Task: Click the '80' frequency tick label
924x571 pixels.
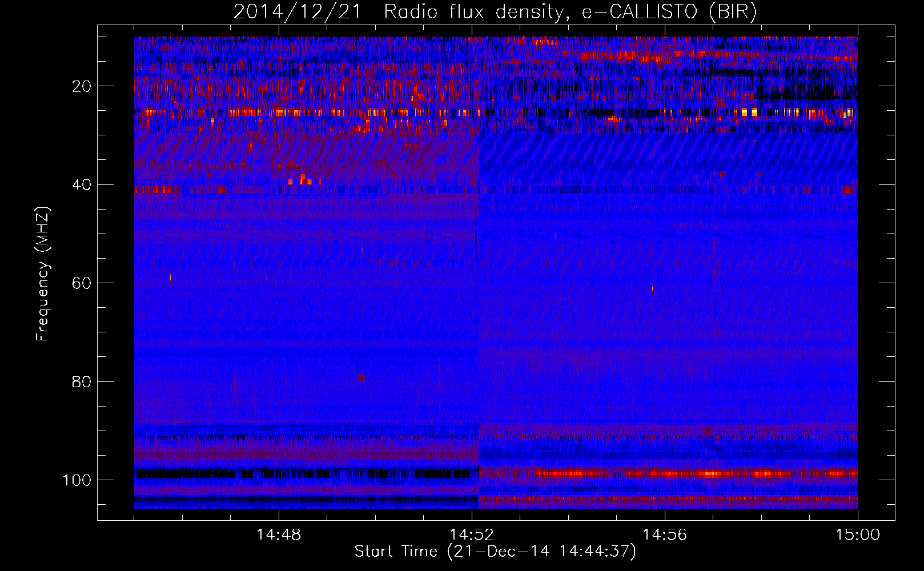Action: pyautogui.click(x=82, y=381)
